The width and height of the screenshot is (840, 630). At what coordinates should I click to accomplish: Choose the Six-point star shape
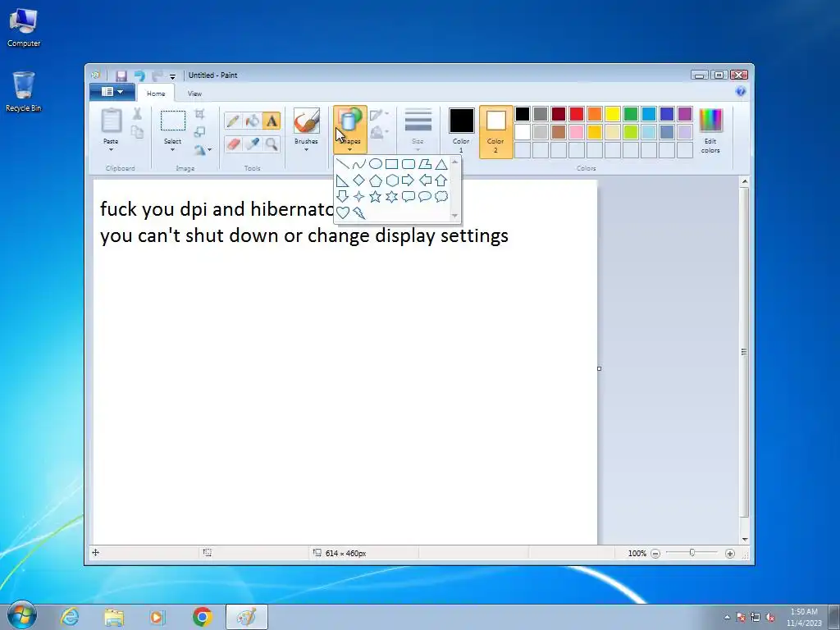click(x=391, y=197)
